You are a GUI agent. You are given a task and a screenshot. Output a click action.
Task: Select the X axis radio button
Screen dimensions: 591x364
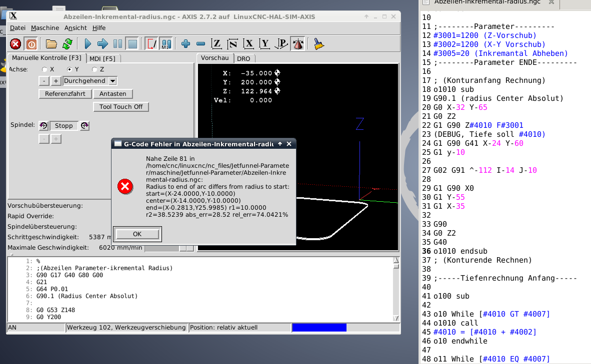[44, 69]
